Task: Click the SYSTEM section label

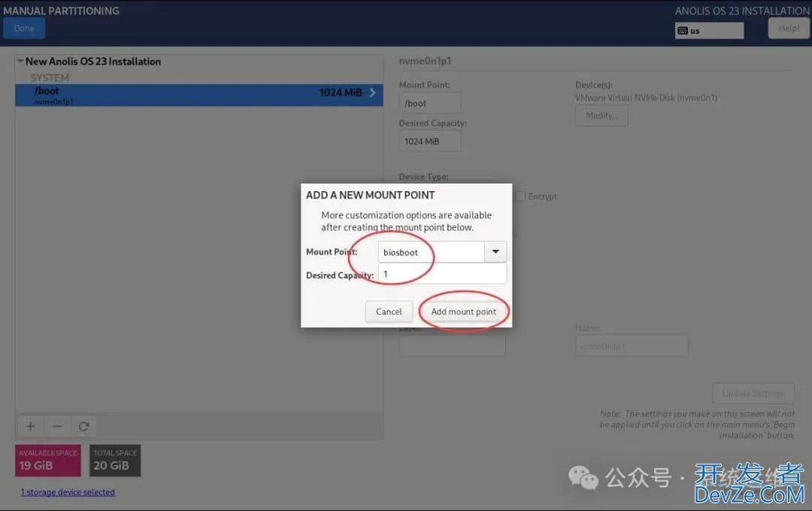Action: [x=50, y=78]
